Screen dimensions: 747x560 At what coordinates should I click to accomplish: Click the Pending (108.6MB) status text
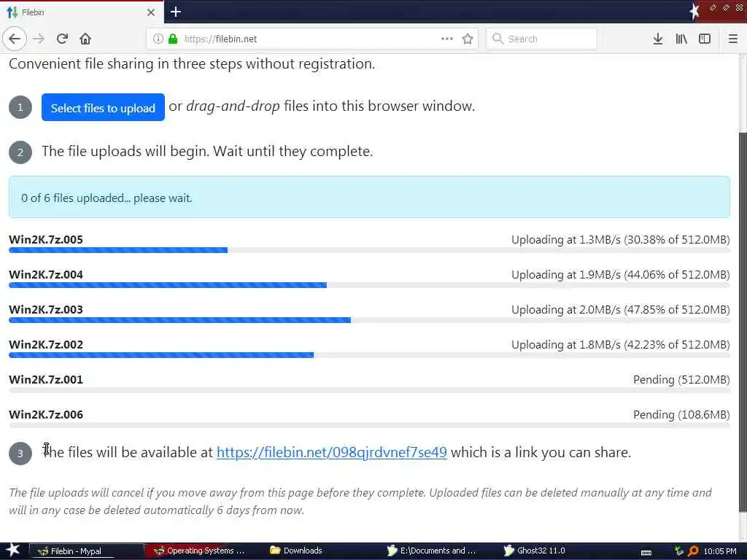[681, 414]
